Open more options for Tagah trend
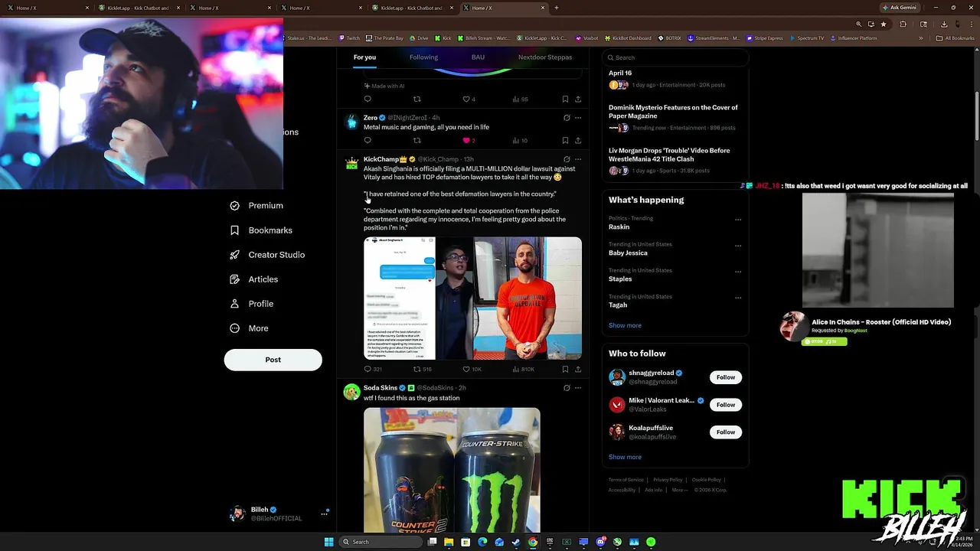This screenshot has width=980, height=551. (738, 298)
